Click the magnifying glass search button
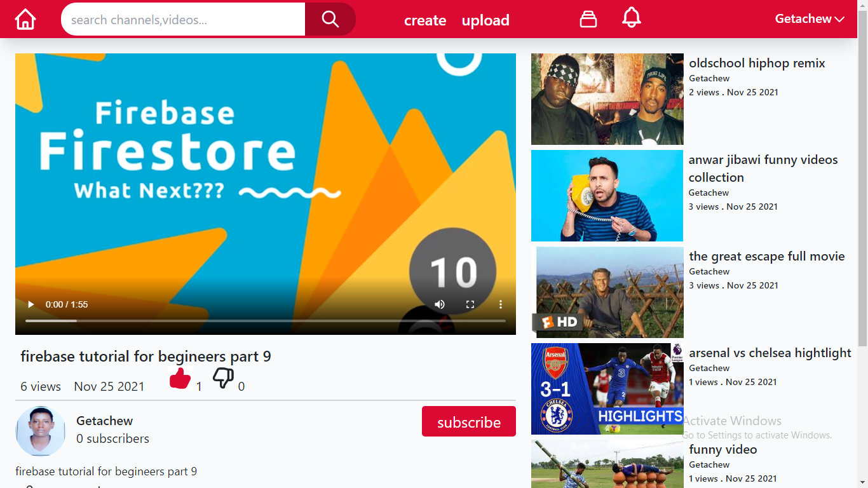Image resolution: width=868 pixels, height=488 pixels. (x=330, y=19)
